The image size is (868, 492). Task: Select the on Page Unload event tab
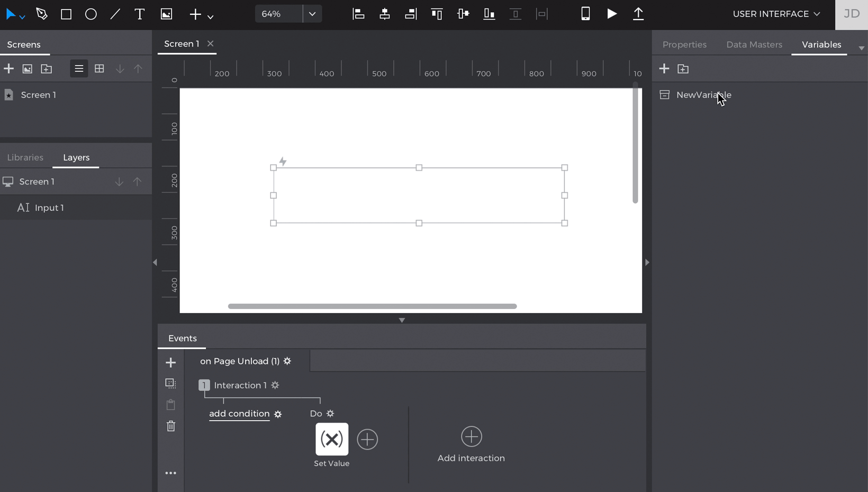[x=240, y=361]
